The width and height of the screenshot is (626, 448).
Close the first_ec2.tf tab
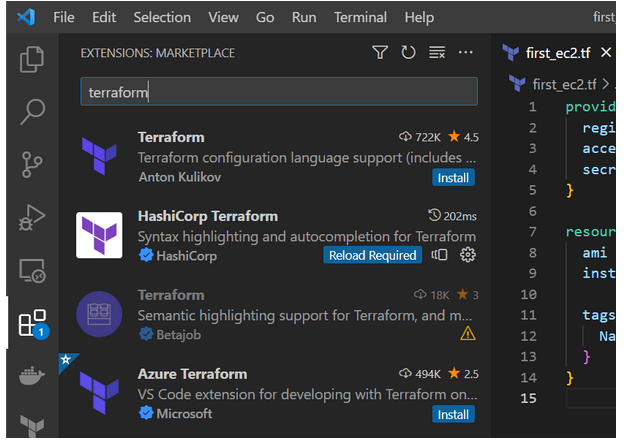(x=606, y=52)
